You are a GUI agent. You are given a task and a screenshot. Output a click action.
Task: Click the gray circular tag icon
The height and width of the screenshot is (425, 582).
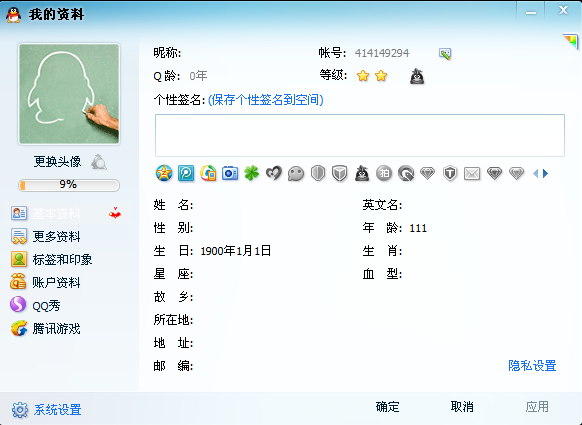click(x=406, y=173)
